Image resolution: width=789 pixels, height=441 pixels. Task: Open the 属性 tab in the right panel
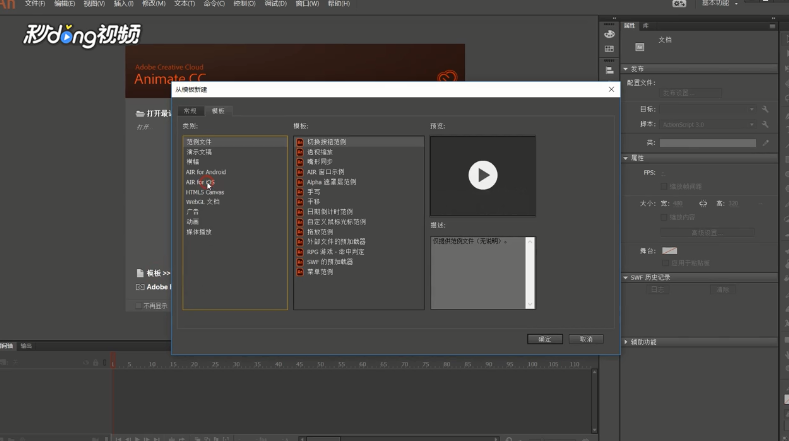click(629, 26)
